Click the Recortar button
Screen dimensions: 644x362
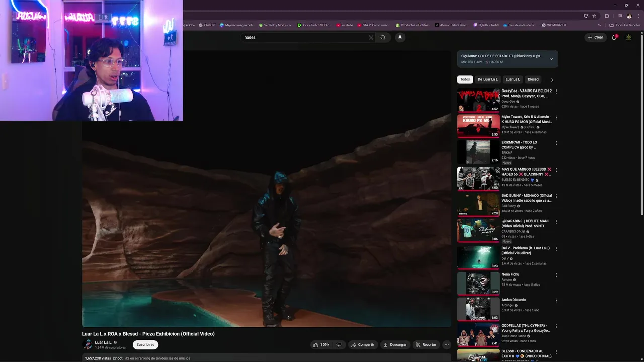click(x=426, y=345)
